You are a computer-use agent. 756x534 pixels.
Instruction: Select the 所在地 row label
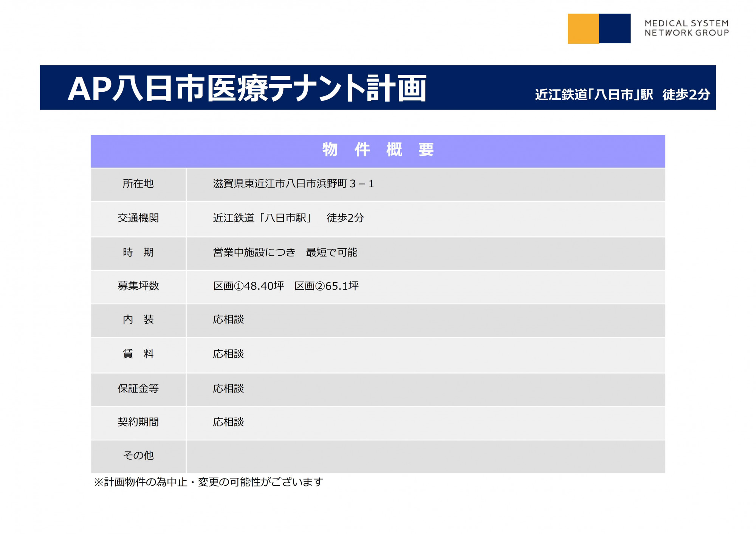[x=138, y=184]
